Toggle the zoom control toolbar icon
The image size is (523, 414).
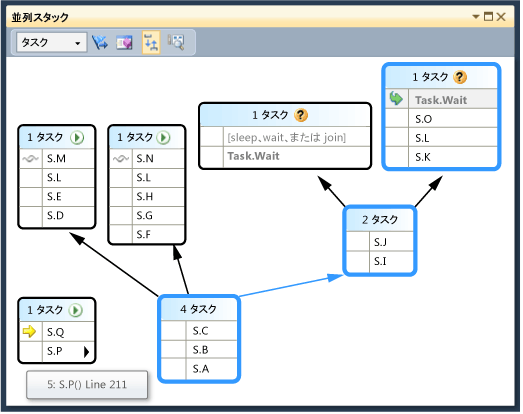click(x=176, y=42)
